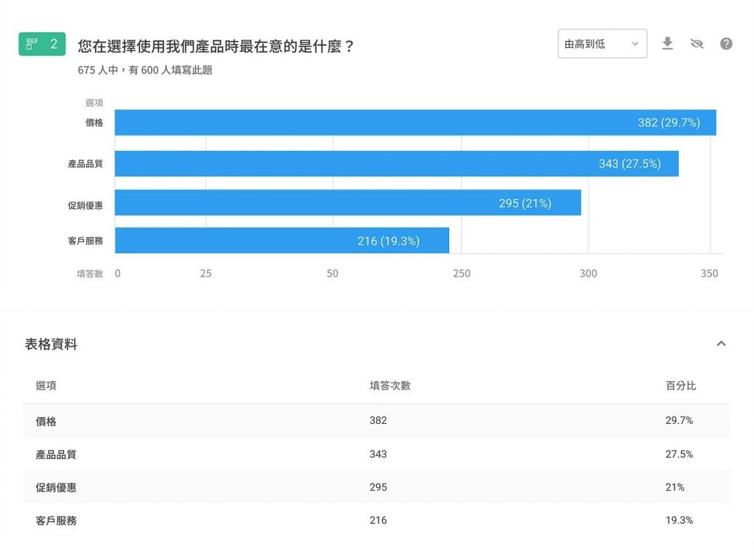
Task: Click the 350 tick on the chart axis
Action: tap(709, 274)
